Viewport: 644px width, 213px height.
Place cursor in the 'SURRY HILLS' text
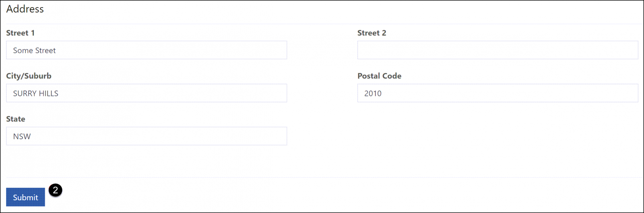36,94
